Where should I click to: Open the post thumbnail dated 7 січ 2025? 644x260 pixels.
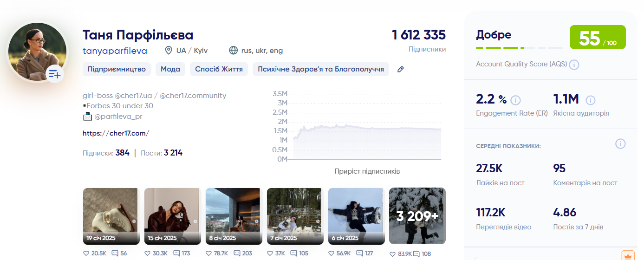click(x=294, y=216)
